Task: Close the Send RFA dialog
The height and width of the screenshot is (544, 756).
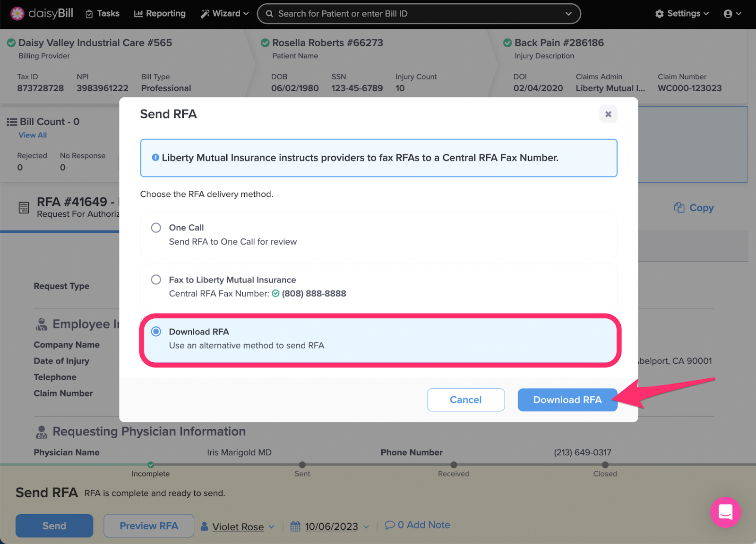Action: pos(608,114)
